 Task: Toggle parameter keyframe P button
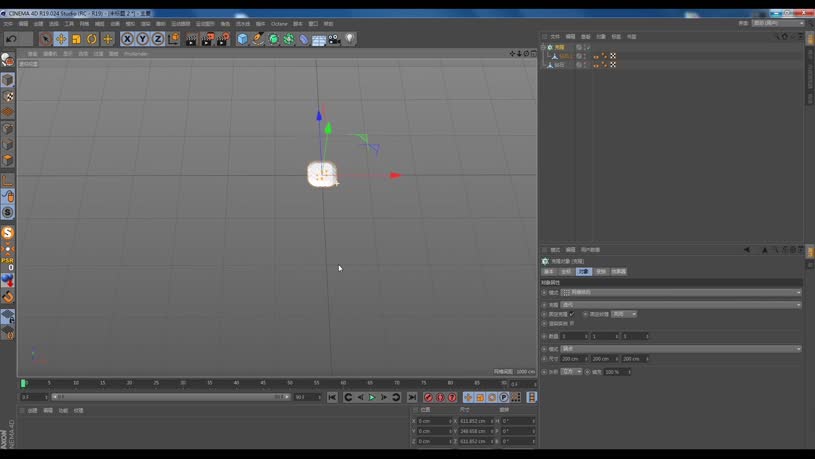pos(504,397)
